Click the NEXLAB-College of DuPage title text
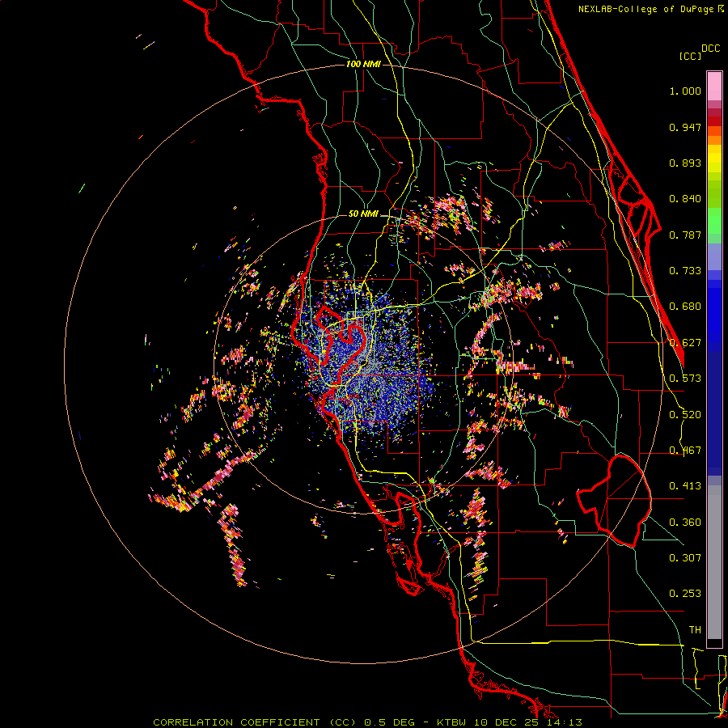 tap(646, 9)
